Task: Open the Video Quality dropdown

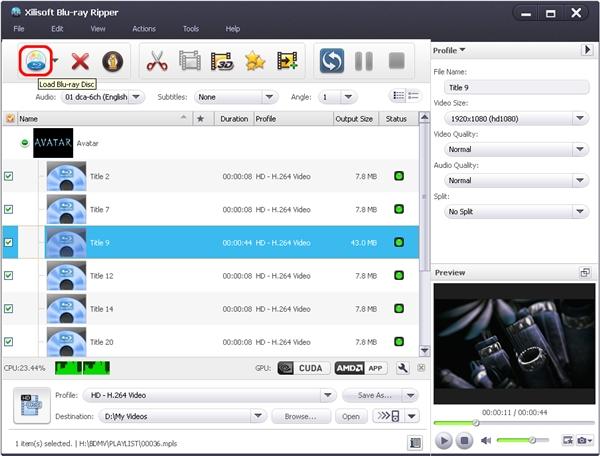Action: 516,149
